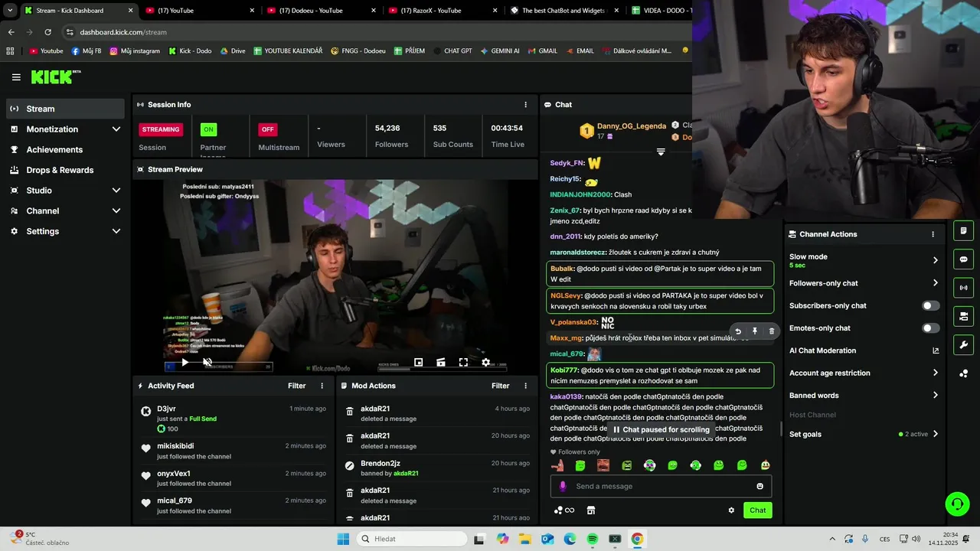The width and height of the screenshot is (980, 551).
Task: Open Account age restriction chevron
Action: pos(936,373)
